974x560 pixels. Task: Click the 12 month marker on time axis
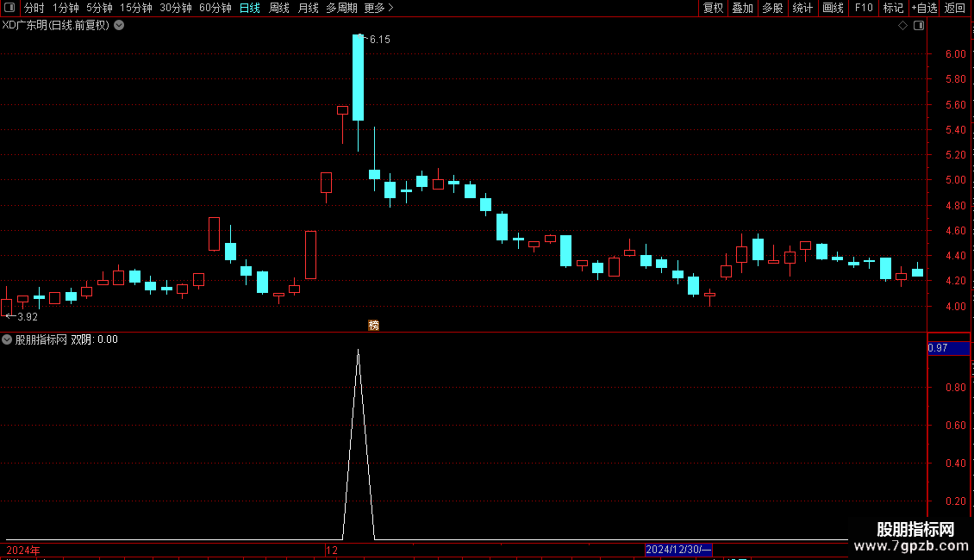332,550
